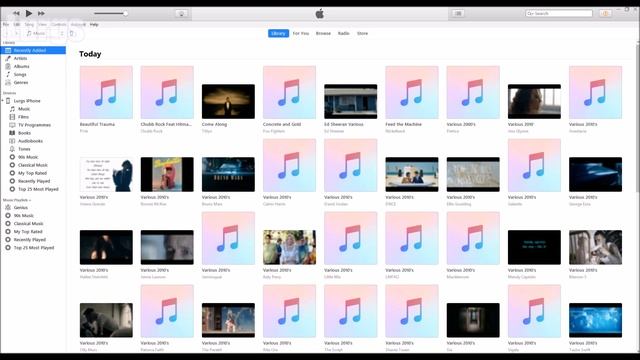Screen dimensions: 640x360
Task: Open the Song menu
Action: tap(29, 24)
